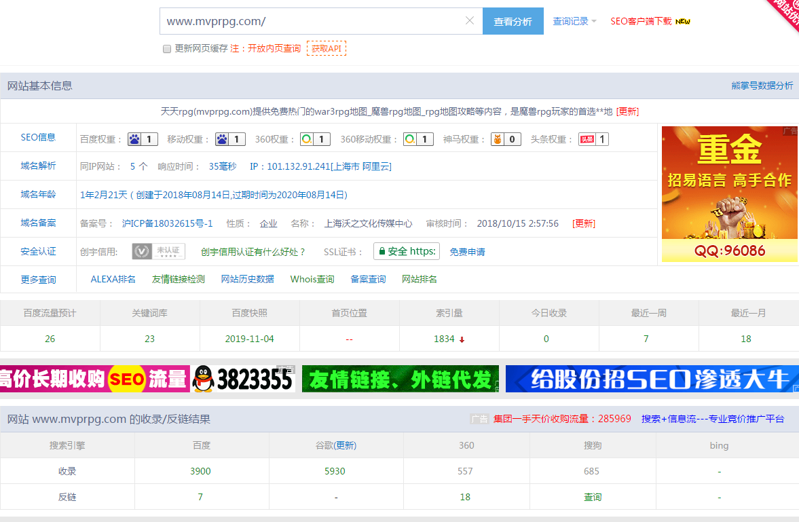Open the domain ICP filing row label
This screenshot has width=799, height=522.
point(38,223)
